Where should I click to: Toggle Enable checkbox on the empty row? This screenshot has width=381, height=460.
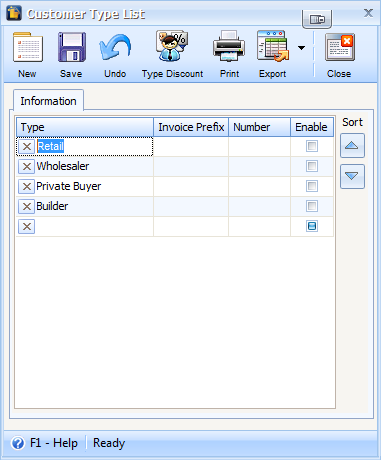click(312, 226)
